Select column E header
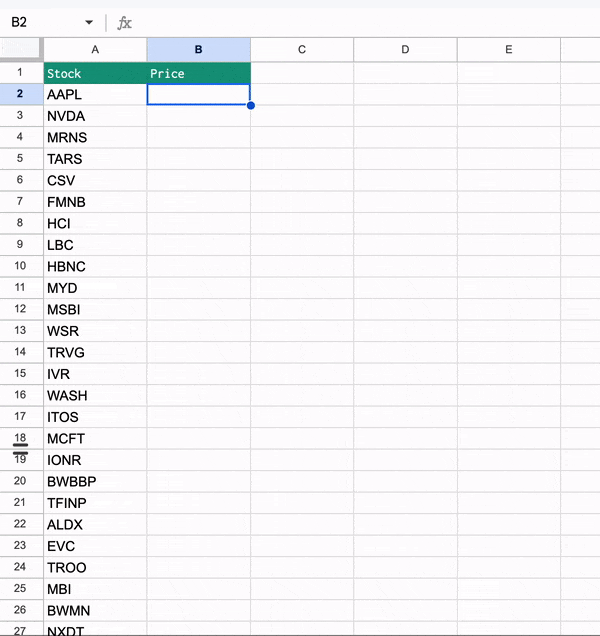The width and height of the screenshot is (600, 636). pos(509,49)
